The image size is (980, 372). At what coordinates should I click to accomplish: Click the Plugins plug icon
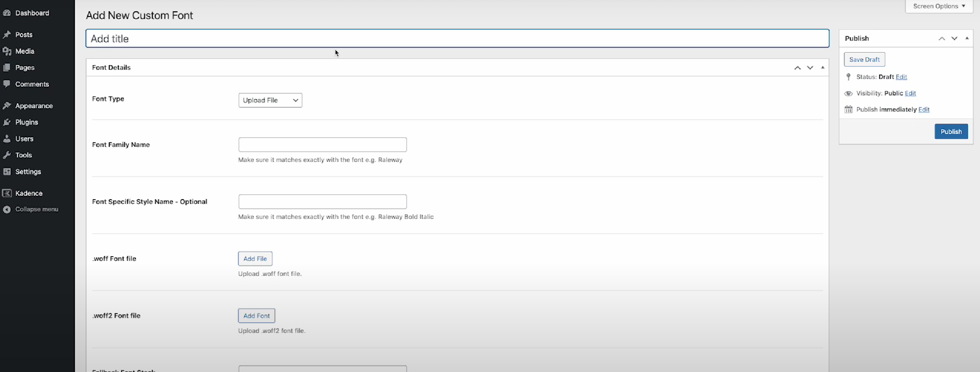pos(7,122)
